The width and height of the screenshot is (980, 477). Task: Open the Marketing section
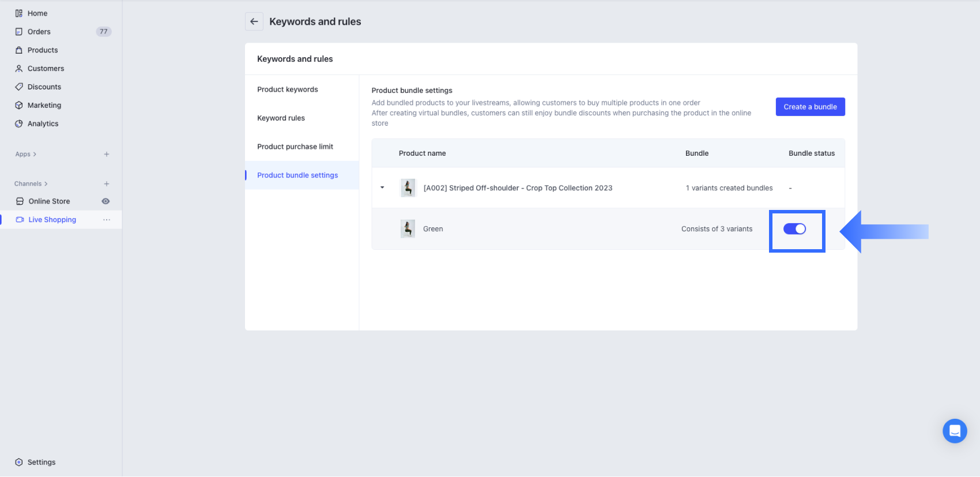click(44, 106)
